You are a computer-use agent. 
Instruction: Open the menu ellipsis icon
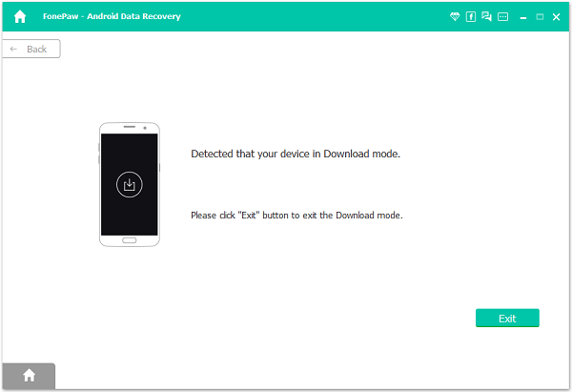click(x=502, y=17)
